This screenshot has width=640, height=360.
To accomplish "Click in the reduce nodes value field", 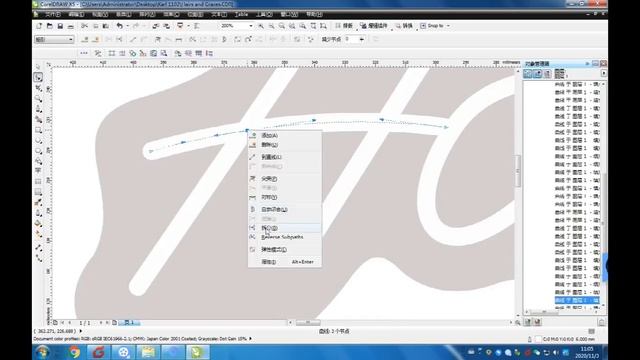I will click(x=351, y=40).
